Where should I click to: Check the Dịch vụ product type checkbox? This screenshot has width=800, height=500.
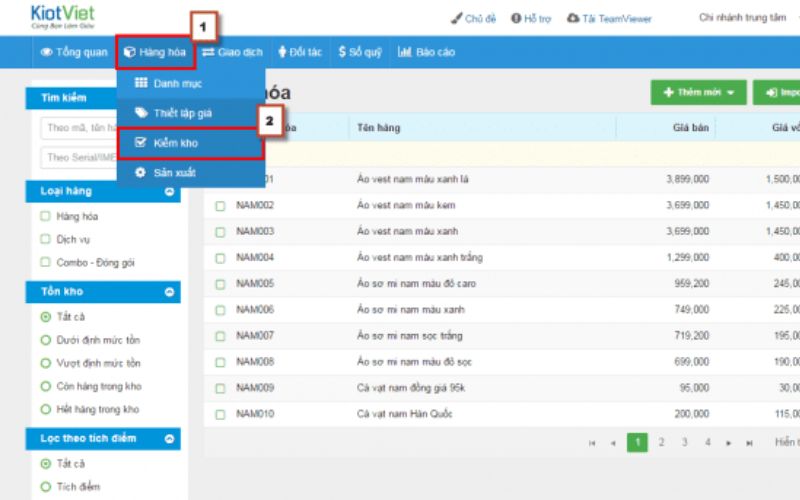(x=45, y=239)
